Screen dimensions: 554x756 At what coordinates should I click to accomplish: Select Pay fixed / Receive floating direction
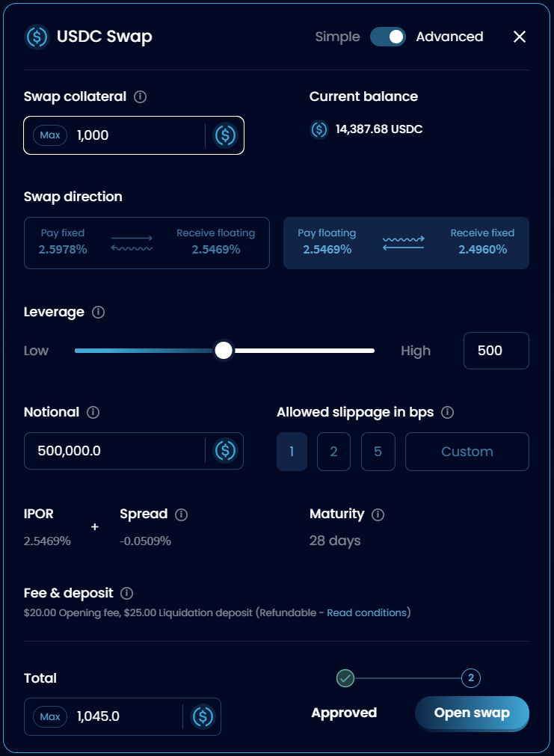click(147, 243)
